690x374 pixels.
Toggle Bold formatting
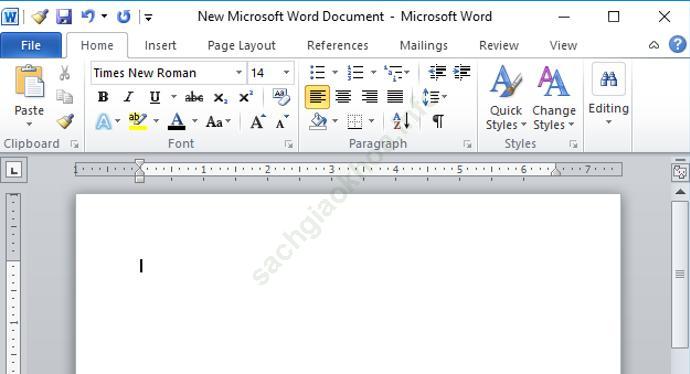(103, 97)
